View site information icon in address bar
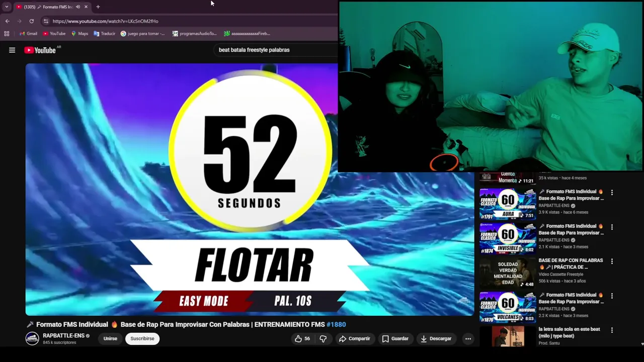The height and width of the screenshot is (362, 644). tap(46, 21)
